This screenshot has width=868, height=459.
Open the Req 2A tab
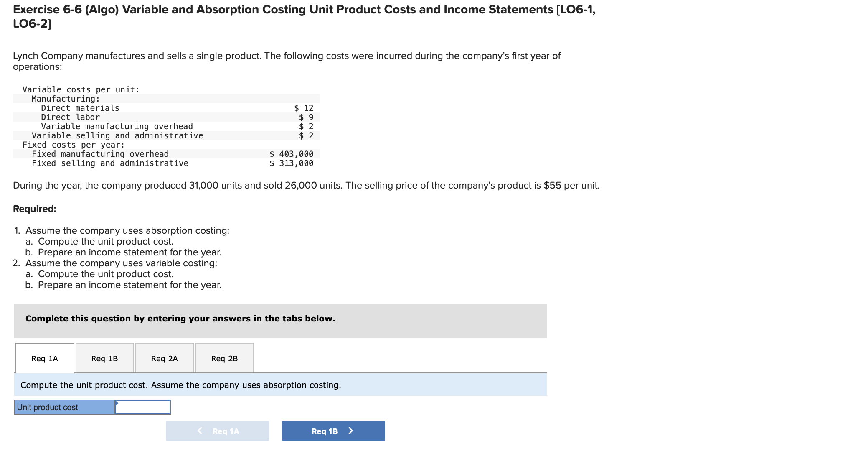[x=165, y=358]
